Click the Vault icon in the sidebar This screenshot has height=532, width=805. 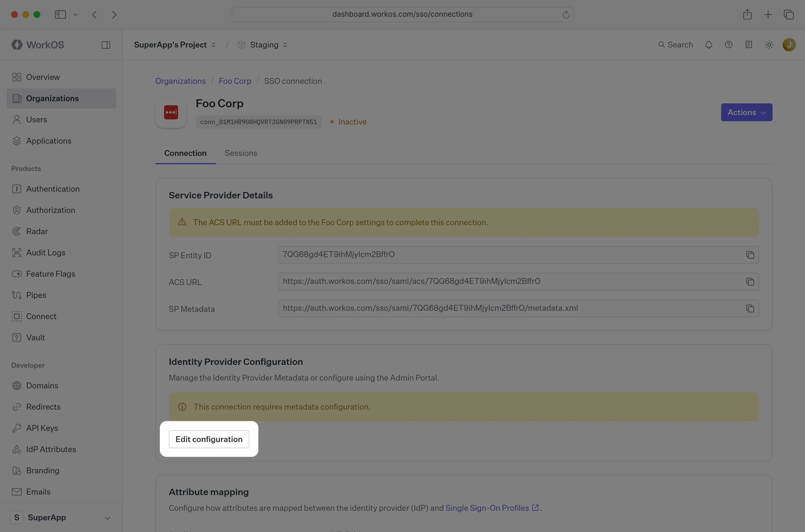16,338
